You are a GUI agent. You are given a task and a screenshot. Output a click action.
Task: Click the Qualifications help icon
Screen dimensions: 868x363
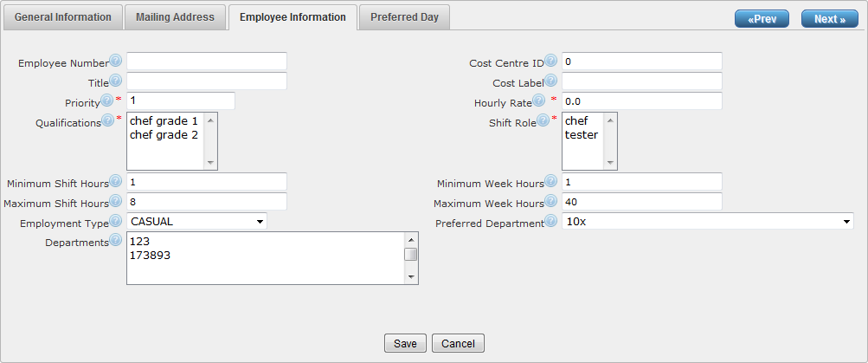tap(108, 121)
